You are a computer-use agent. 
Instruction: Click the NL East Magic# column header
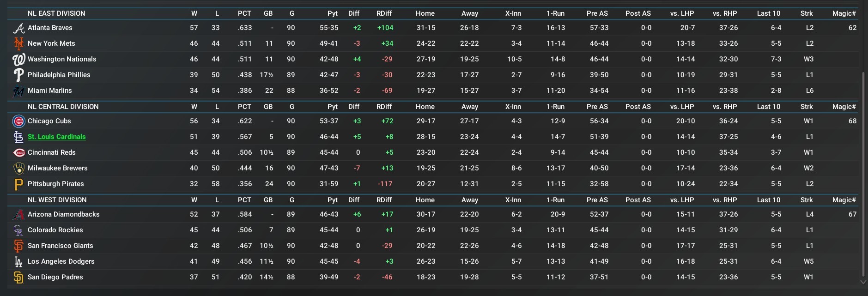844,13
